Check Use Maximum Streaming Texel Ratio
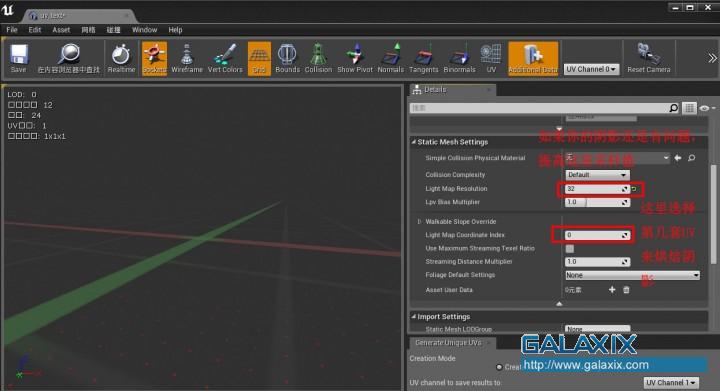 [570, 248]
